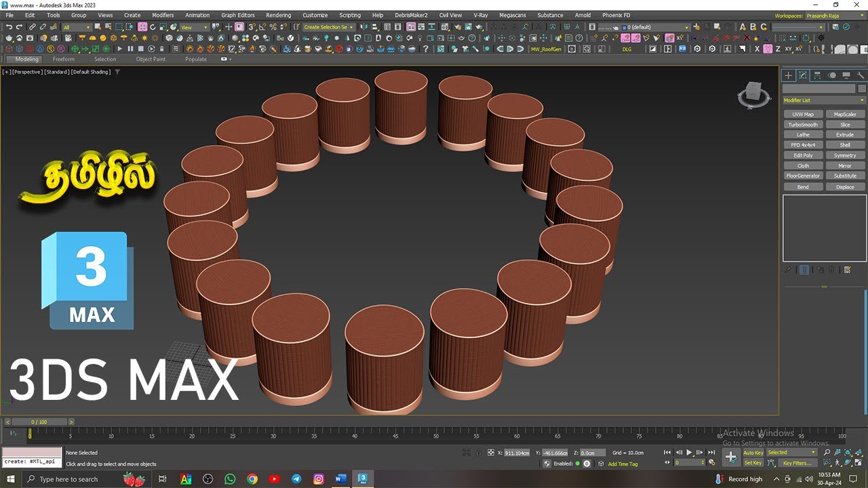The height and width of the screenshot is (488, 868).
Task: Open the 0 (default) layer dropdown
Action: 654,27
